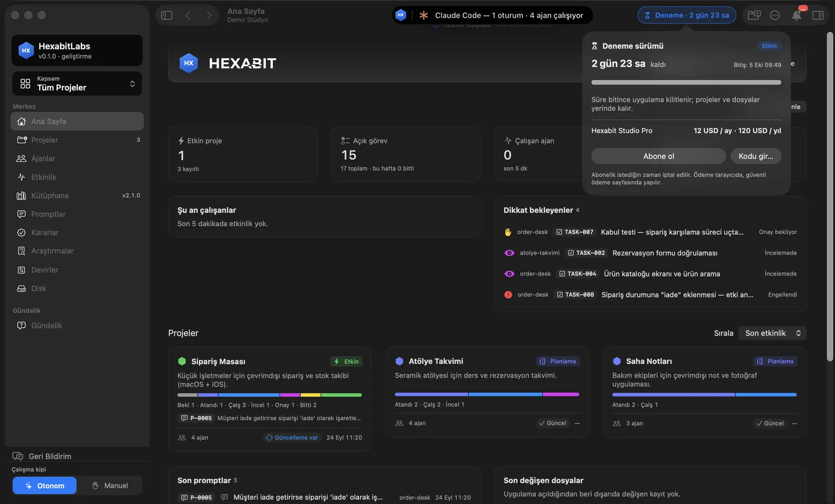Open the Kapsam Tüm Projeler selector
835x504 pixels.
click(77, 83)
